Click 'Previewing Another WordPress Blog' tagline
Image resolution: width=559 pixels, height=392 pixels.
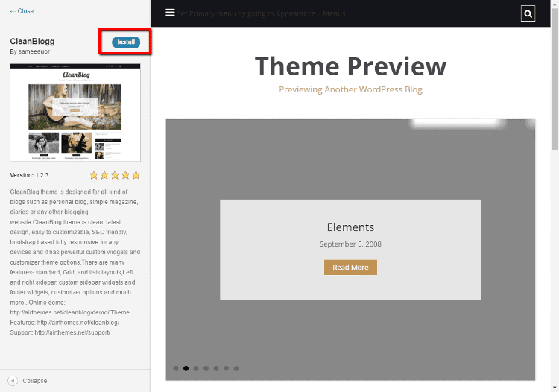(350, 89)
